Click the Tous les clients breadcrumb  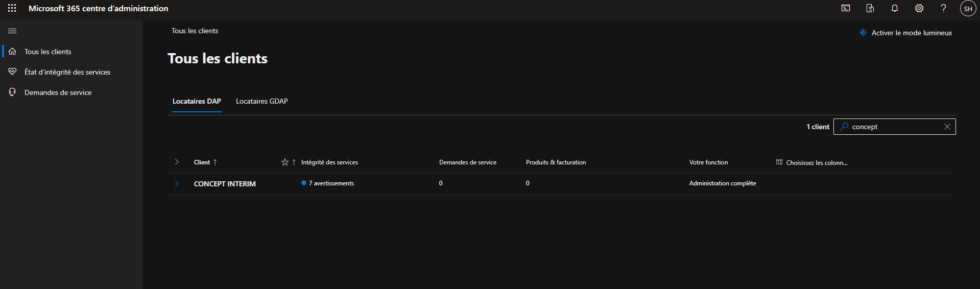[195, 31]
